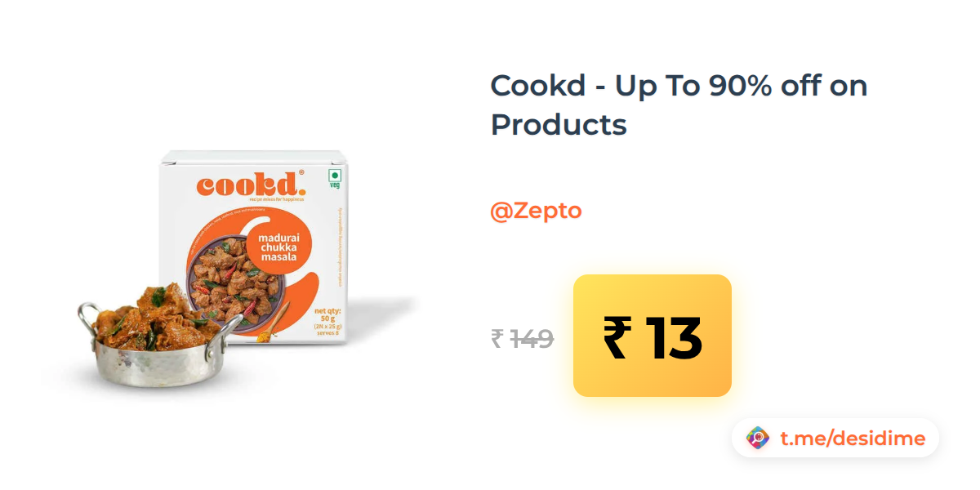Click the turmeric powder image on box
Screen dimensions: 980x490
[268, 330]
